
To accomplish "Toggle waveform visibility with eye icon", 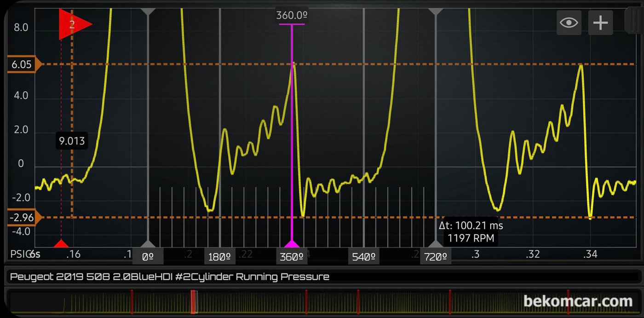I will tap(569, 23).
